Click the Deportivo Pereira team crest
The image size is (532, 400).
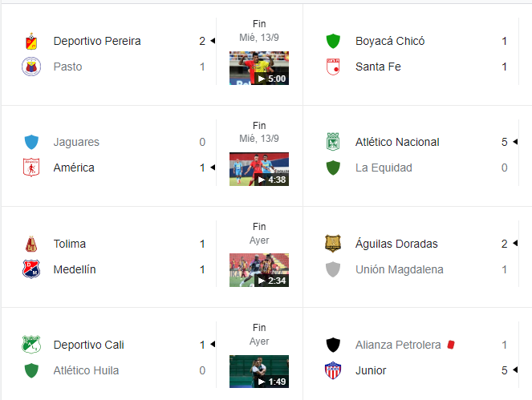click(31, 41)
